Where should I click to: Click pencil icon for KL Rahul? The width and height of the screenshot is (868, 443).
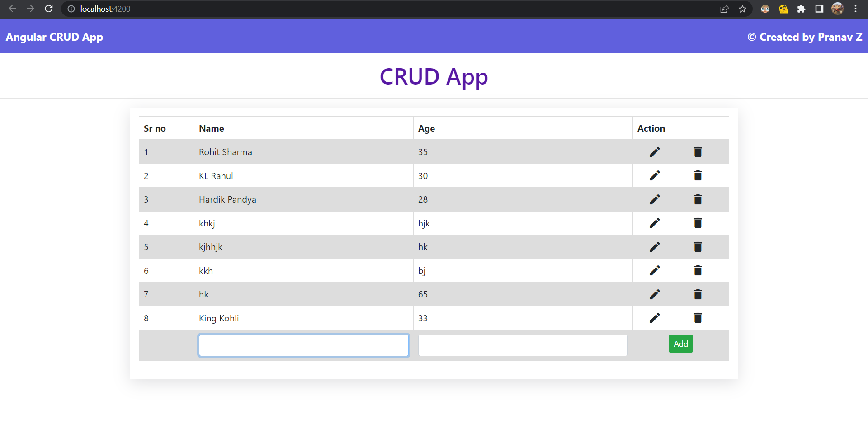coord(654,176)
